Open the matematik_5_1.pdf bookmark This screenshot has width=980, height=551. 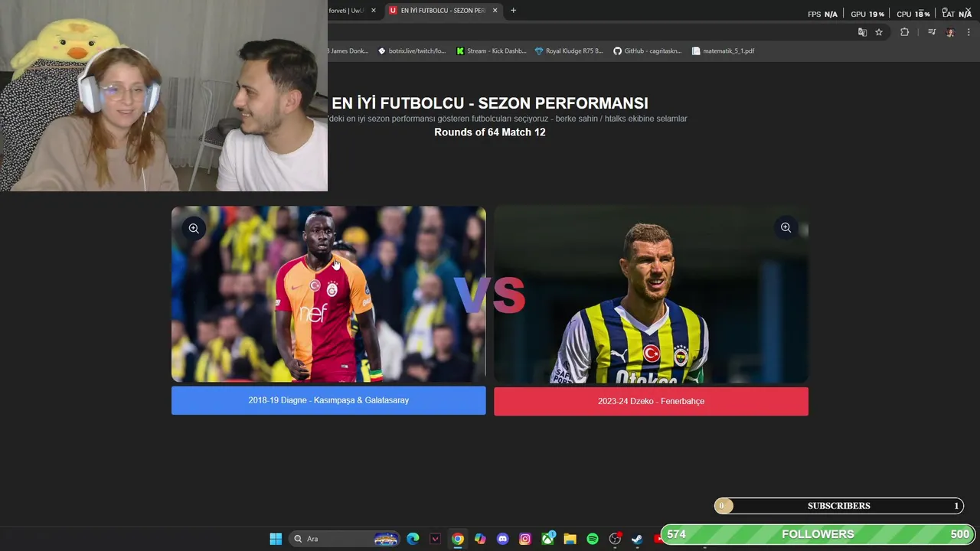coord(723,51)
